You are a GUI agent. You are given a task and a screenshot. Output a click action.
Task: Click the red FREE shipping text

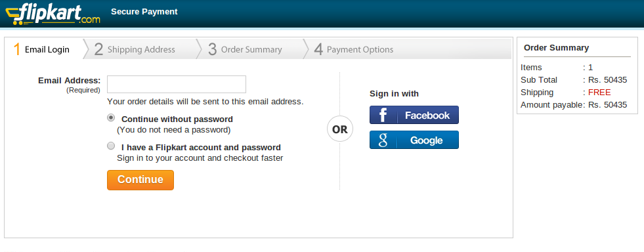tap(599, 93)
